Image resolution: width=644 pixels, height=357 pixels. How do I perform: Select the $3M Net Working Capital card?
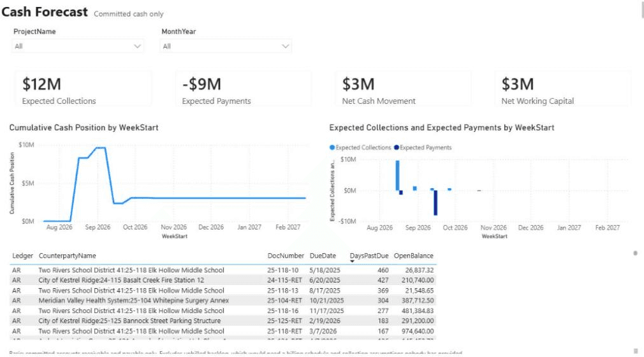pos(563,89)
